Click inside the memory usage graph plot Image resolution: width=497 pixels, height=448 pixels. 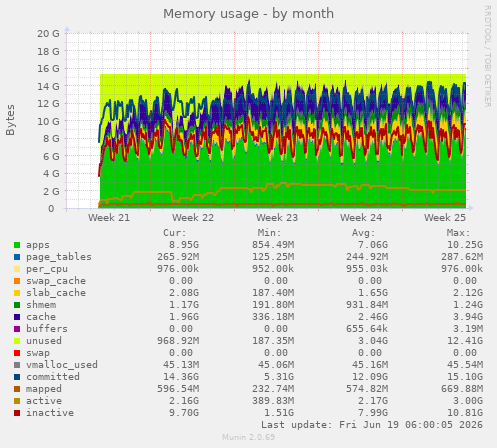pyautogui.click(x=267, y=121)
